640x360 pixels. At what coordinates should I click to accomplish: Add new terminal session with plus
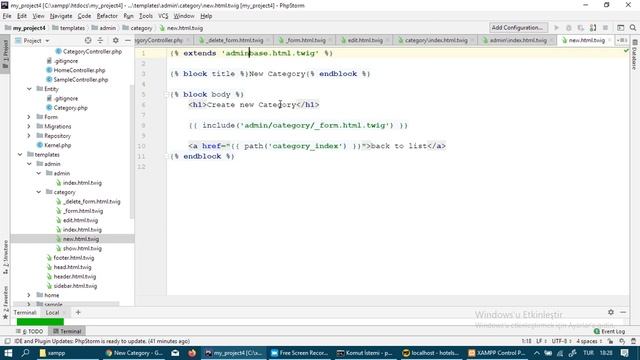click(78, 313)
